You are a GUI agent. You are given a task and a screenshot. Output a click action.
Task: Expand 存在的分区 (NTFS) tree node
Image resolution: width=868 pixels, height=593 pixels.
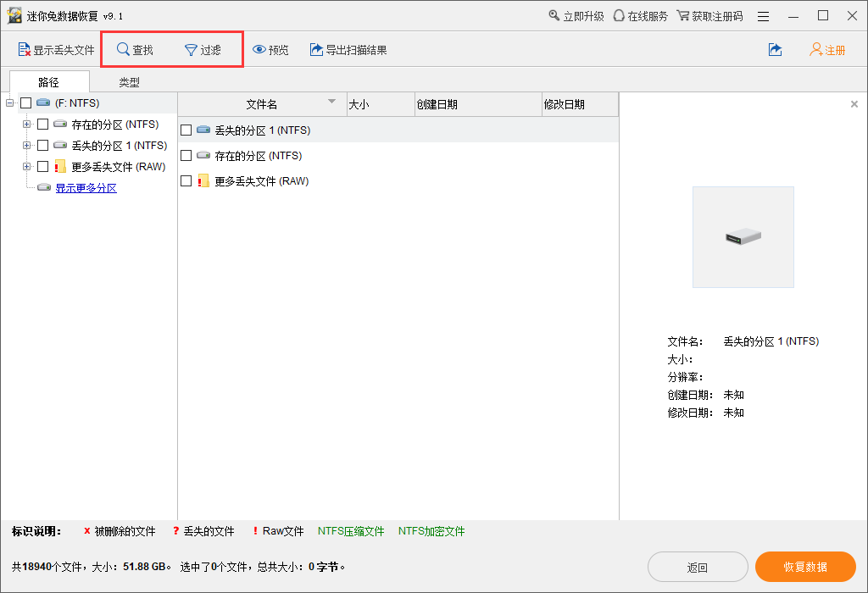point(27,125)
